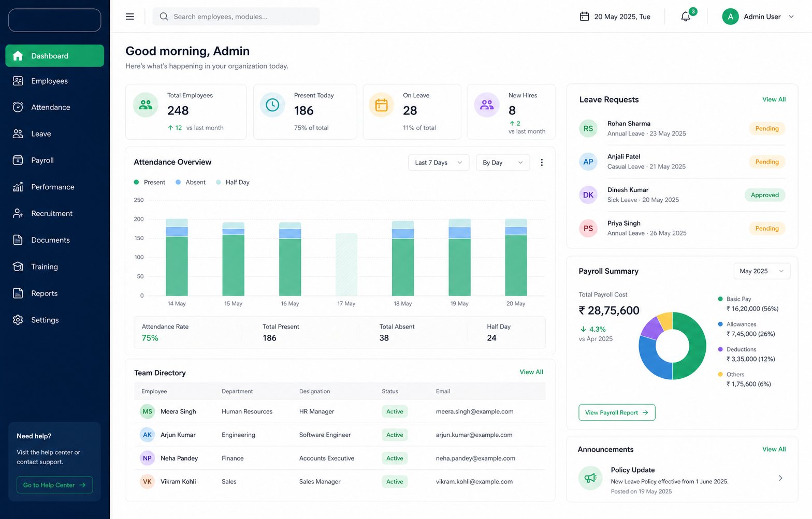Click the Leave sidebar icon
Screen dimensions: 812x519
pos(18,134)
